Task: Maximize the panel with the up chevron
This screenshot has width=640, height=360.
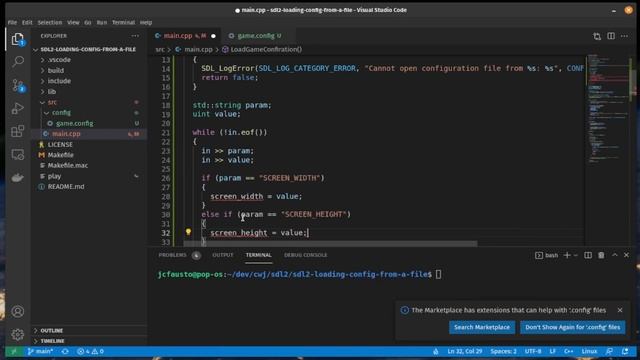Action: point(615,255)
